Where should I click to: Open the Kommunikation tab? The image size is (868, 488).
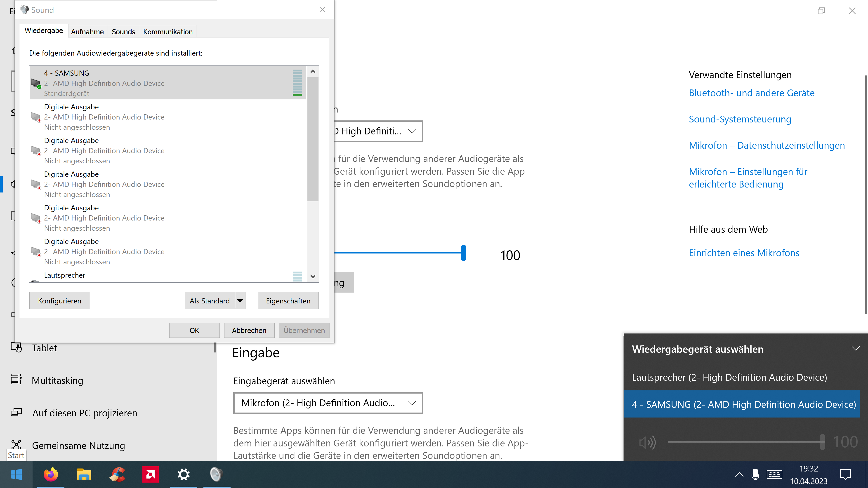167,32
